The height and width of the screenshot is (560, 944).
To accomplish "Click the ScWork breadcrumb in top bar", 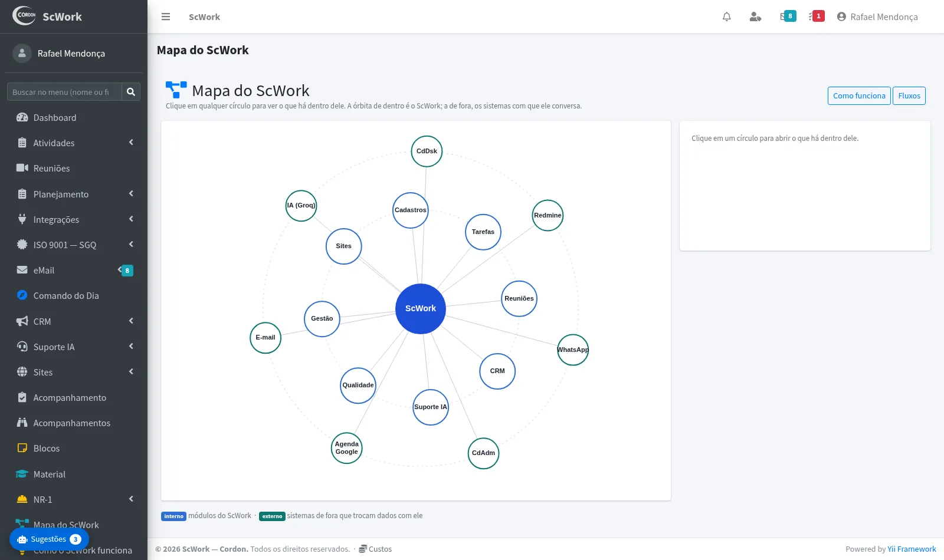I will click(x=204, y=17).
